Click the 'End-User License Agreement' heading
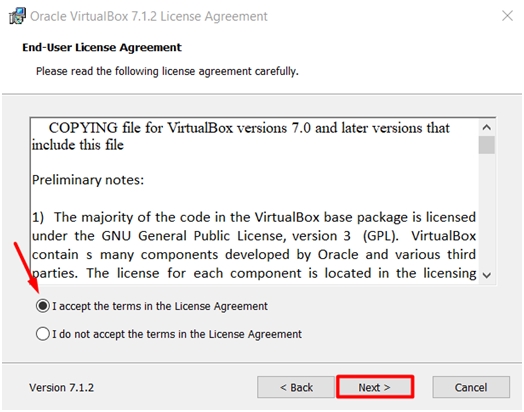The image size is (524, 412). coord(102,47)
